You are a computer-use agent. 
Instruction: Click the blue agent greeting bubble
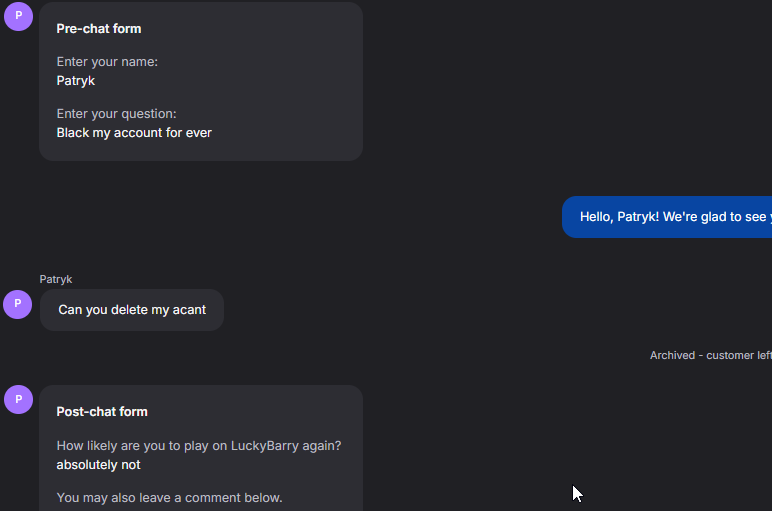[667, 217]
